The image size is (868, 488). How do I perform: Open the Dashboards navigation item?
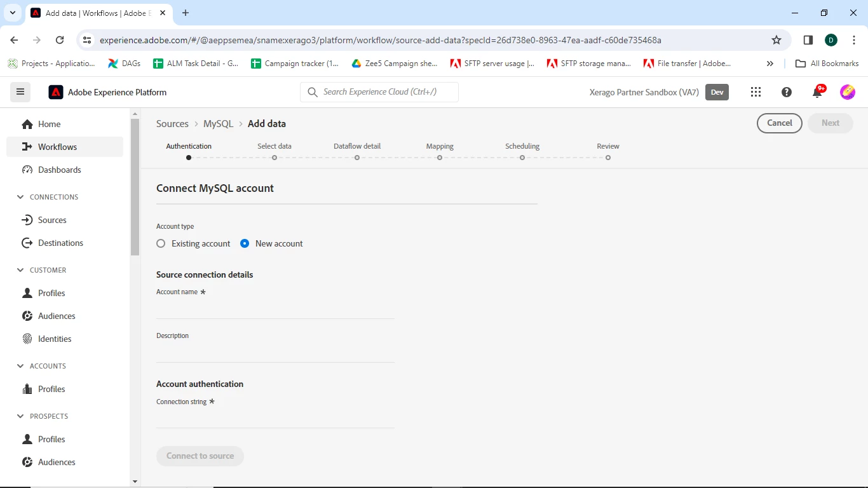click(65, 170)
